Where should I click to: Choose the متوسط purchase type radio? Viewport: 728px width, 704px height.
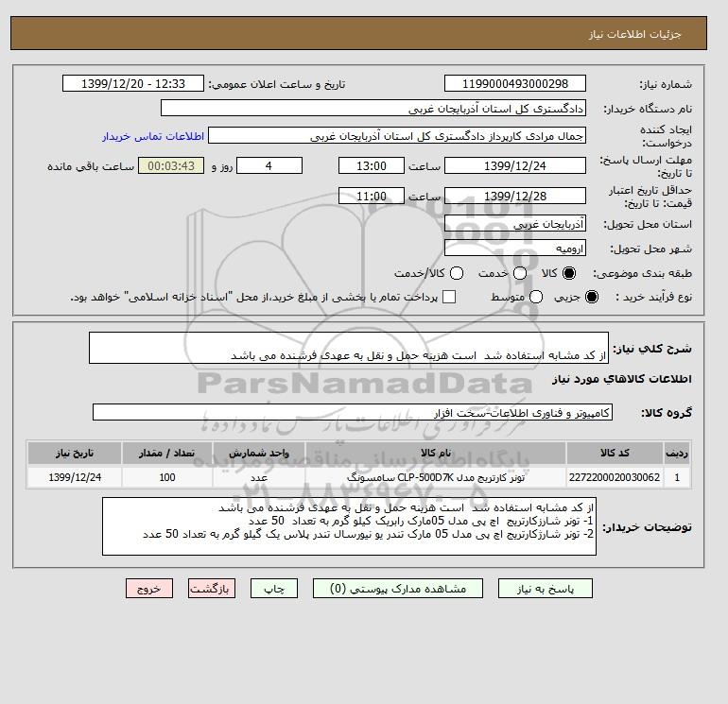(x=536, y=297)
